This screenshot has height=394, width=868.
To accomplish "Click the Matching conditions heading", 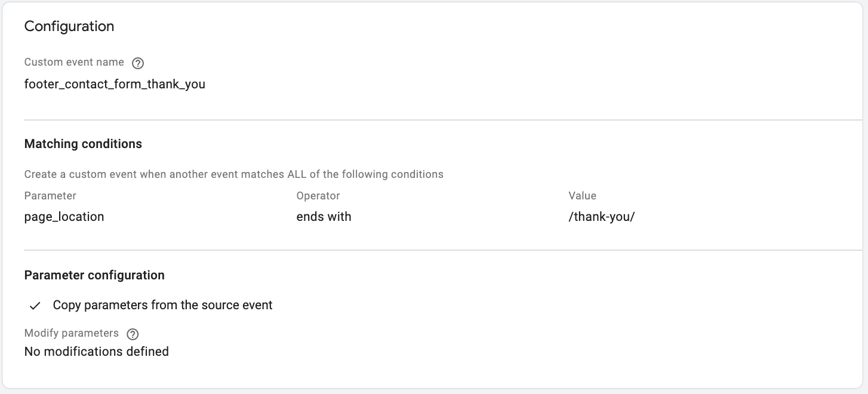I will click(83, 144).
